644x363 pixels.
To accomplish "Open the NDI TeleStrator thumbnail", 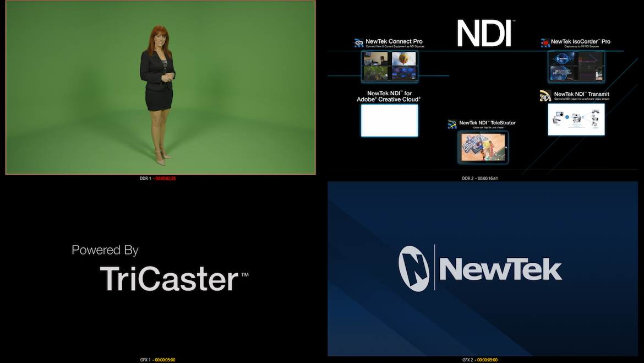I will [483, 147].
